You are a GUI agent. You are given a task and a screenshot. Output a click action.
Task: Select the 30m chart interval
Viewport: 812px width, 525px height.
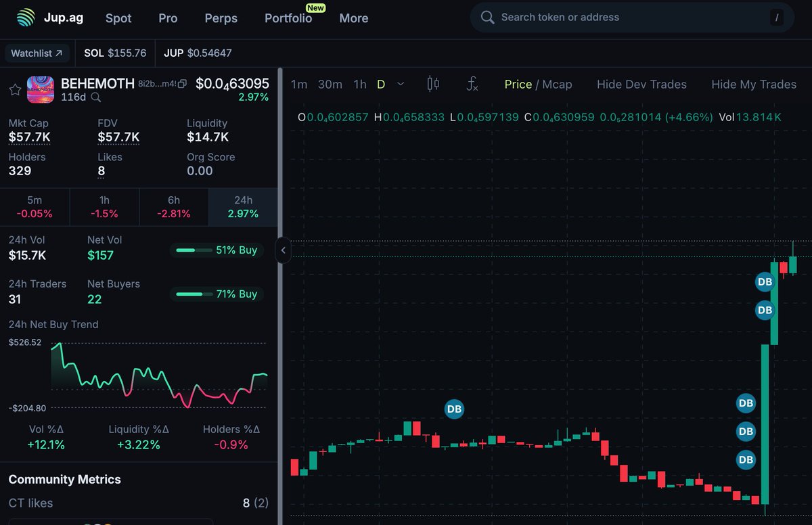click(330, 84)
